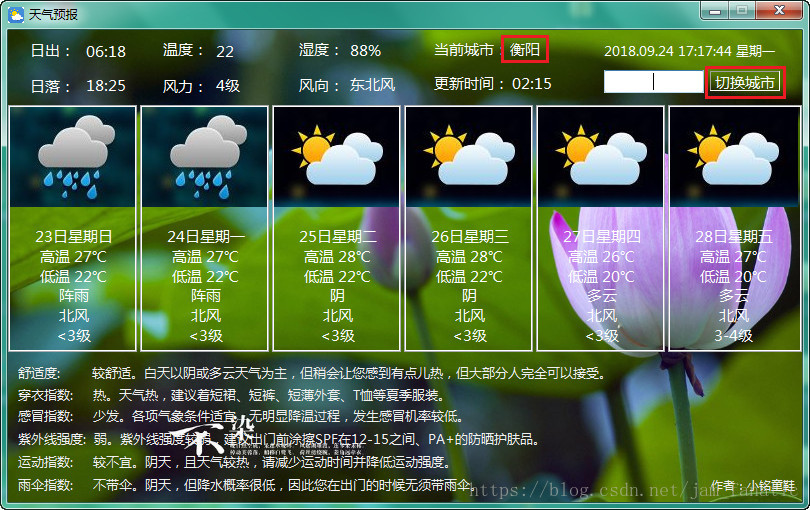Click the cloudy sun icon for 27日星期四
This screenshot has height=510, width=810.
[601, 155]
